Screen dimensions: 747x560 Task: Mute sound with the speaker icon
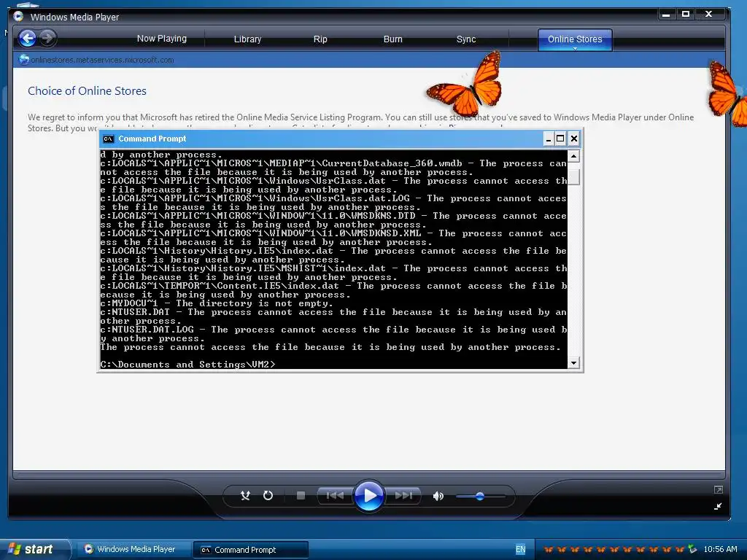pos(438,496)
